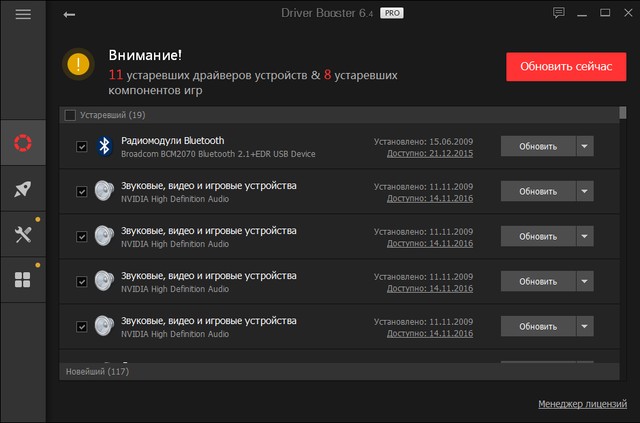Expand the 'Новейший (117)' section

tap(97, 371)
